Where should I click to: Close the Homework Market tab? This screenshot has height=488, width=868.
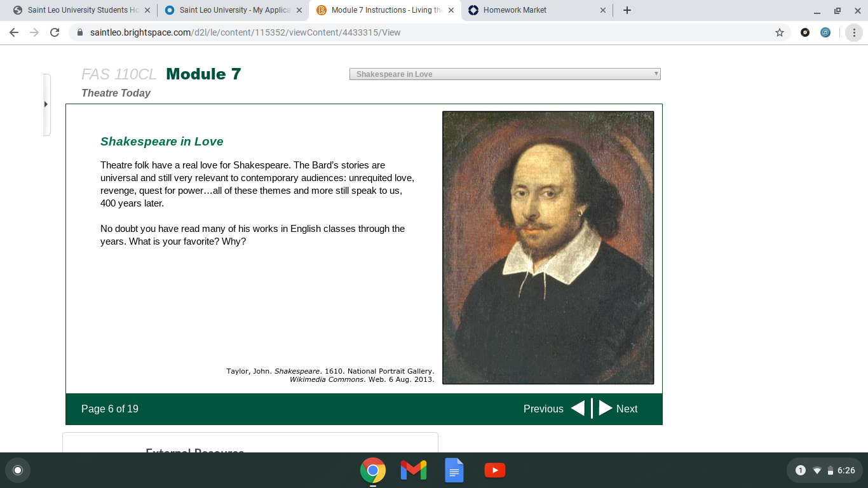click(x=603, y=10)
